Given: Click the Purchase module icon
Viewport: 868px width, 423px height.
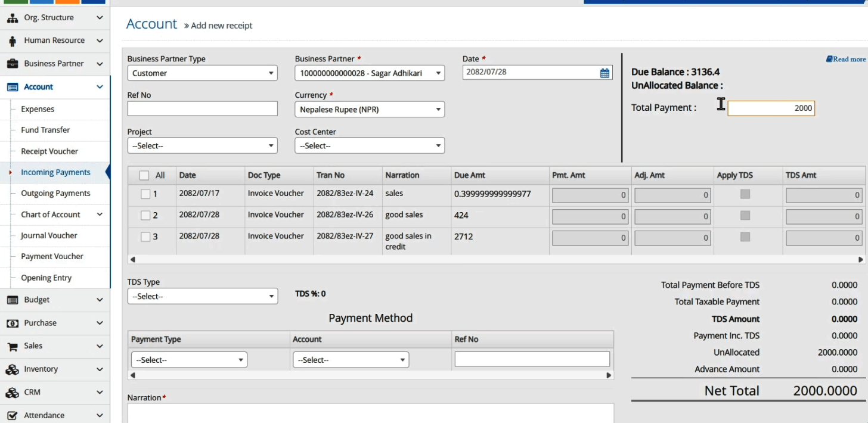Looking at the screenshot, I should [x=12, y=323].
